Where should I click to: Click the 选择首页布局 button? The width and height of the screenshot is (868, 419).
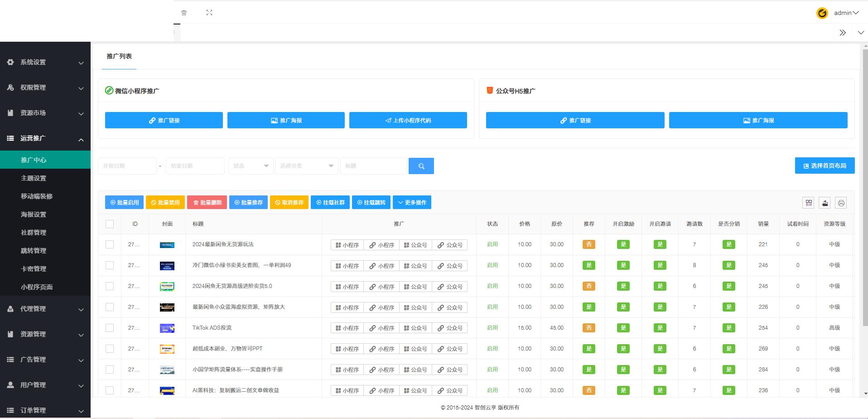(x=825, y=166)
